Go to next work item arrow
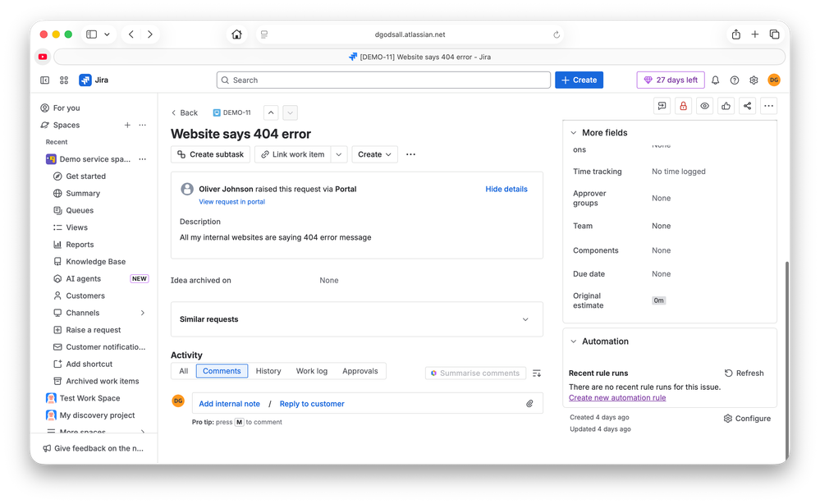This screenshot has width=820, height=504. [291, 112]
